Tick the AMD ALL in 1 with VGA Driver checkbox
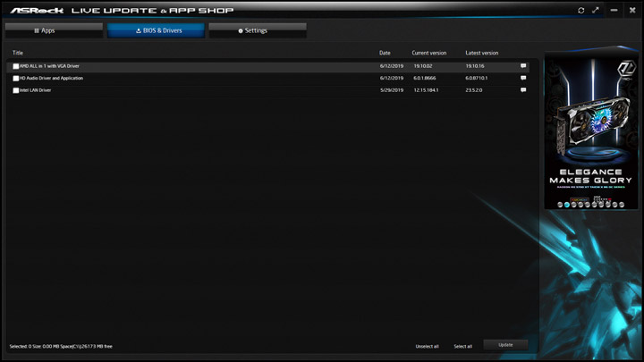Screen dimensions: 644x362 [x=15, y=66]
